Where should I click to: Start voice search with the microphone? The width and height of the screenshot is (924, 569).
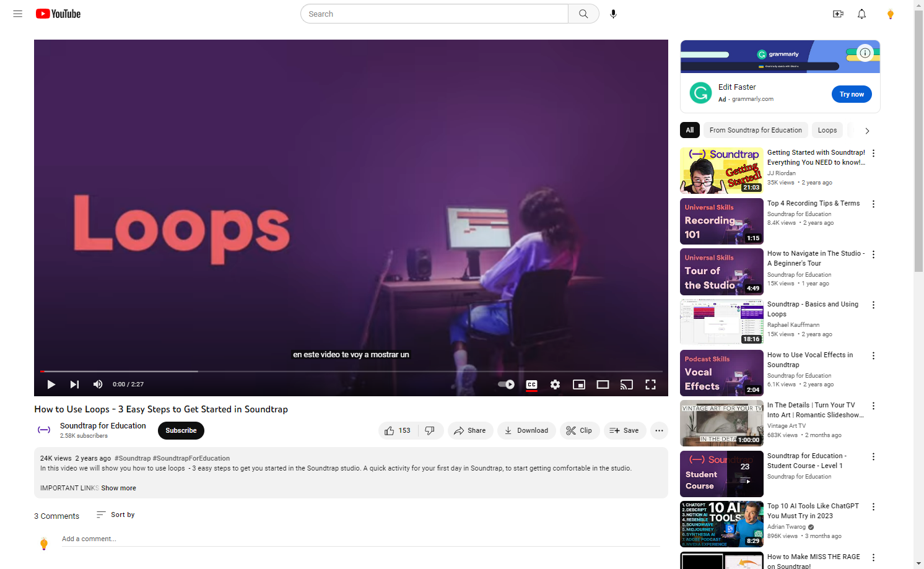click(613, 14)
